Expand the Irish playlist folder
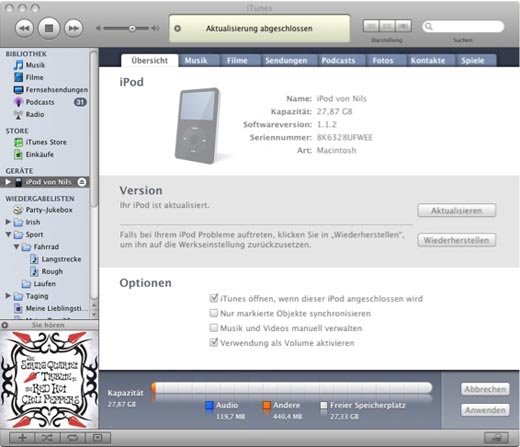The image size is (520, 447). [8, 222]
